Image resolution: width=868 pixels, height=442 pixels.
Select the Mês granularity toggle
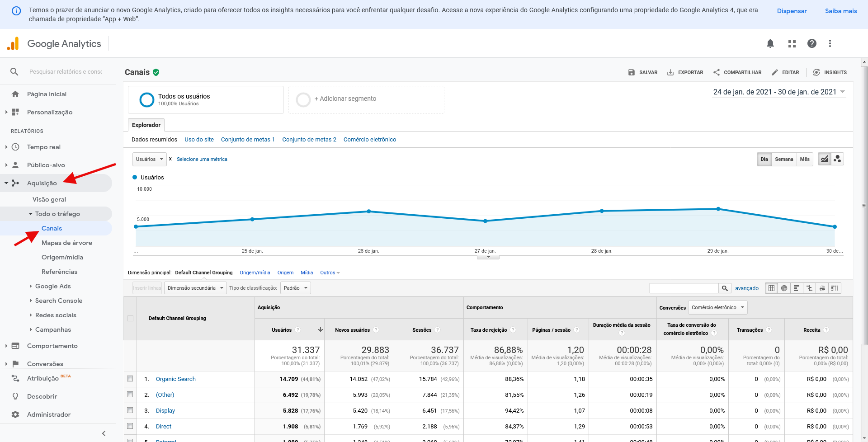805,159
